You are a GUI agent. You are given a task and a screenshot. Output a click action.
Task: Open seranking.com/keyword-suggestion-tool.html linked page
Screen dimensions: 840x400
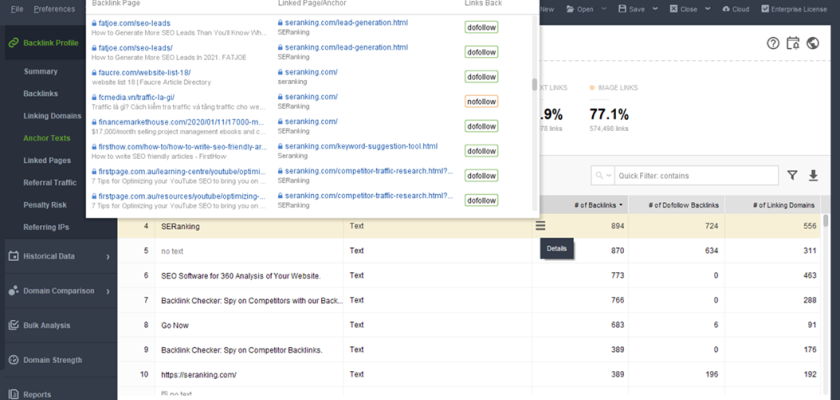tap(361, 146)
